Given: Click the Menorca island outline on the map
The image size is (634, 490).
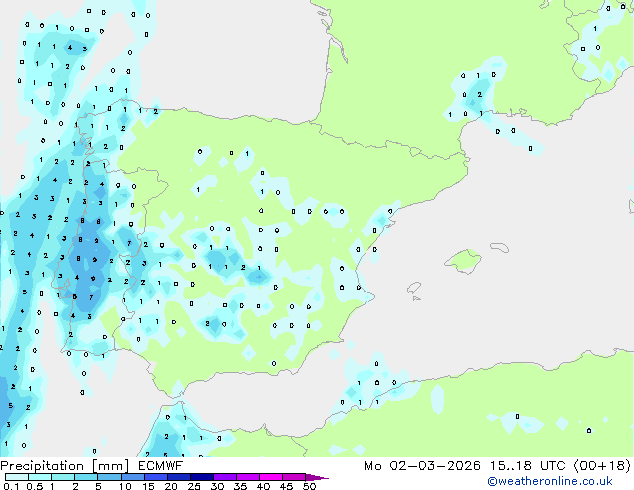Looking at the screenshot, I should [x=500, y=247].
